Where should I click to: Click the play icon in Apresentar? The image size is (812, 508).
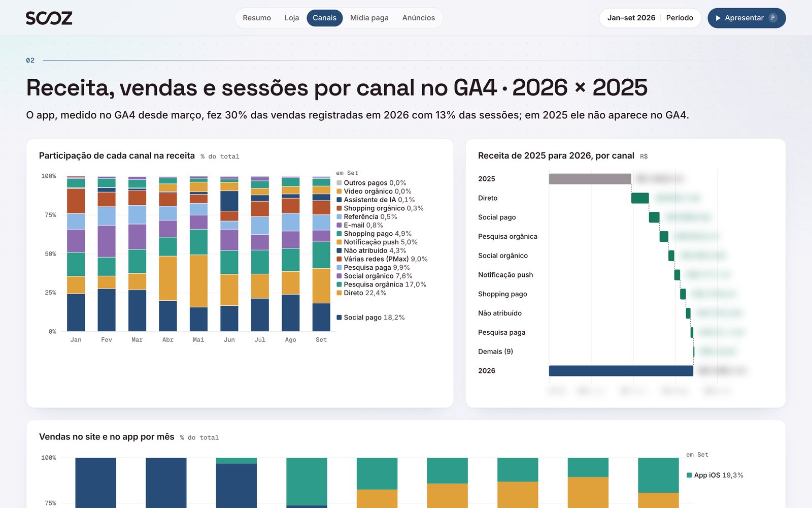[x=718, y=18]
